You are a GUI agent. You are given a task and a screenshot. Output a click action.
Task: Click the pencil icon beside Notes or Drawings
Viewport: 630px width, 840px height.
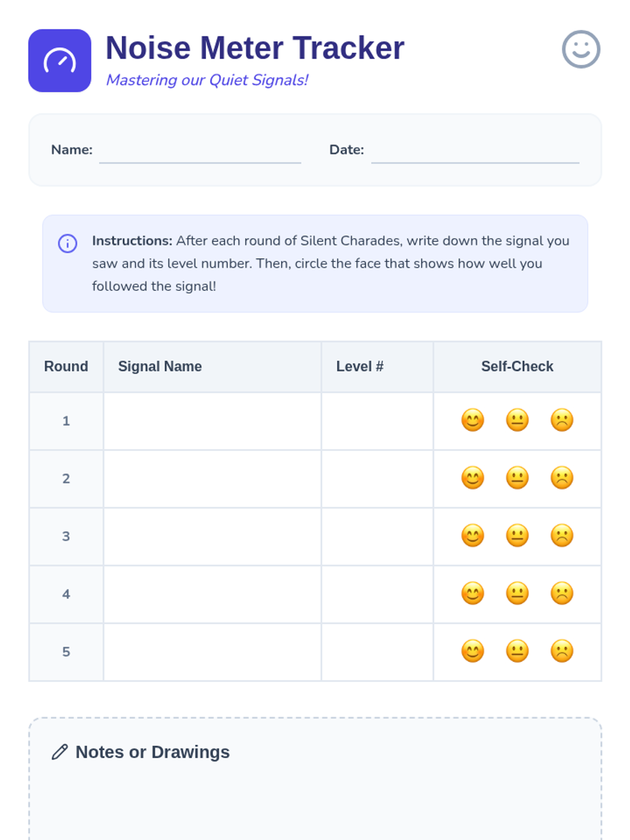coord(60,752)
